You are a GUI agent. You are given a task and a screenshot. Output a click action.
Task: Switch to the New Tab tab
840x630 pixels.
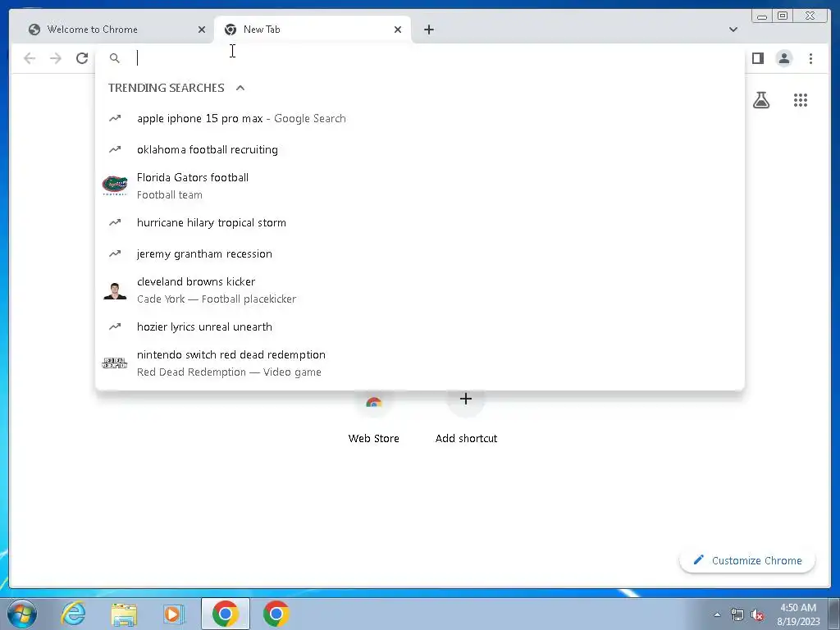click(x=312, y=30)
